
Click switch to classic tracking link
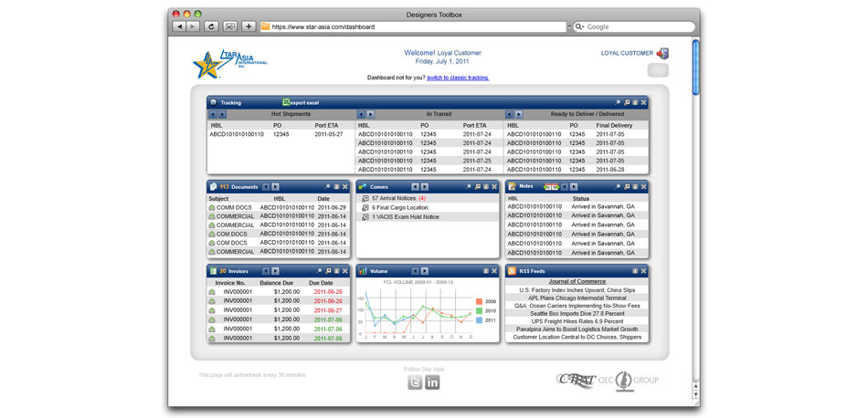pos(458,78)
